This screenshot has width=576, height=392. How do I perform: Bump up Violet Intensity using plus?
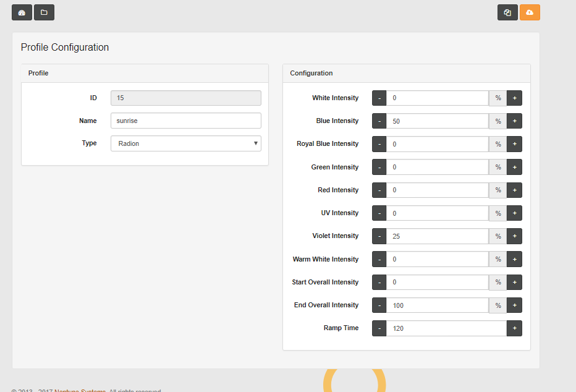pos(514,236)
